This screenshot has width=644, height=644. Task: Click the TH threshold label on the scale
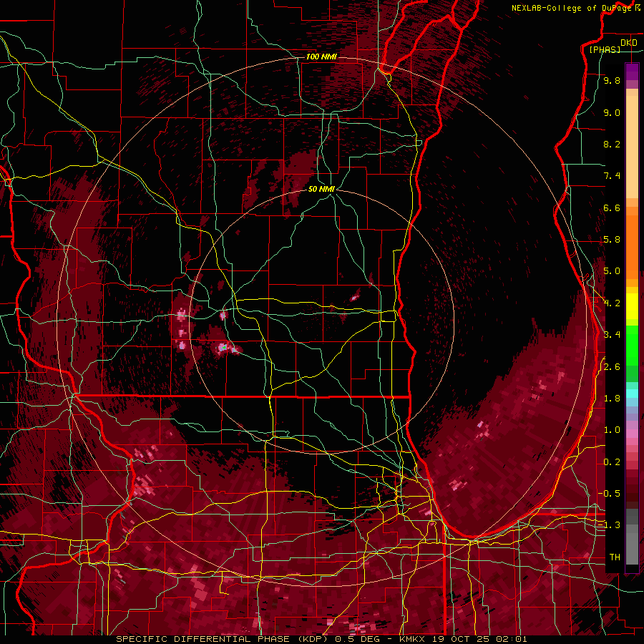coord(615,557)
